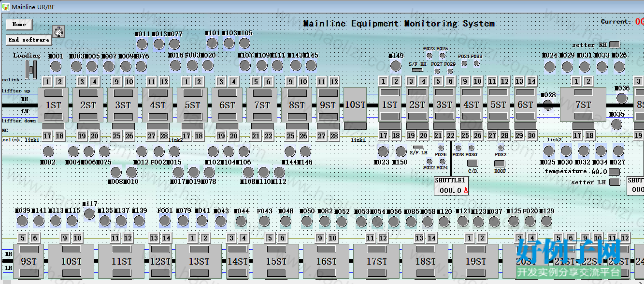Click the F002 indicator lamp
The image size is (644, 284).
tap(158, 151)
